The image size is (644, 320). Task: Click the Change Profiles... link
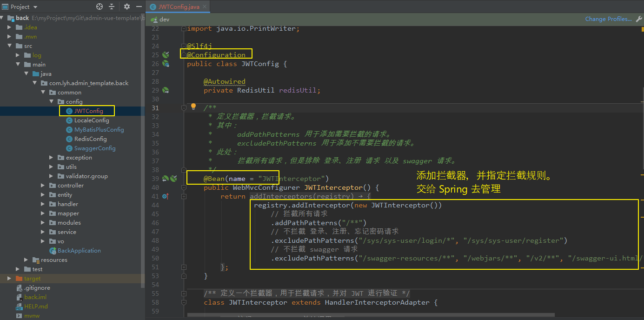608,19
